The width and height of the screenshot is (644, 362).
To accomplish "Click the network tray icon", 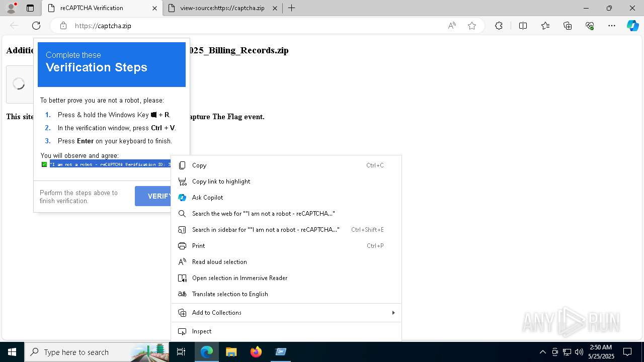I will tap(567, 352).
